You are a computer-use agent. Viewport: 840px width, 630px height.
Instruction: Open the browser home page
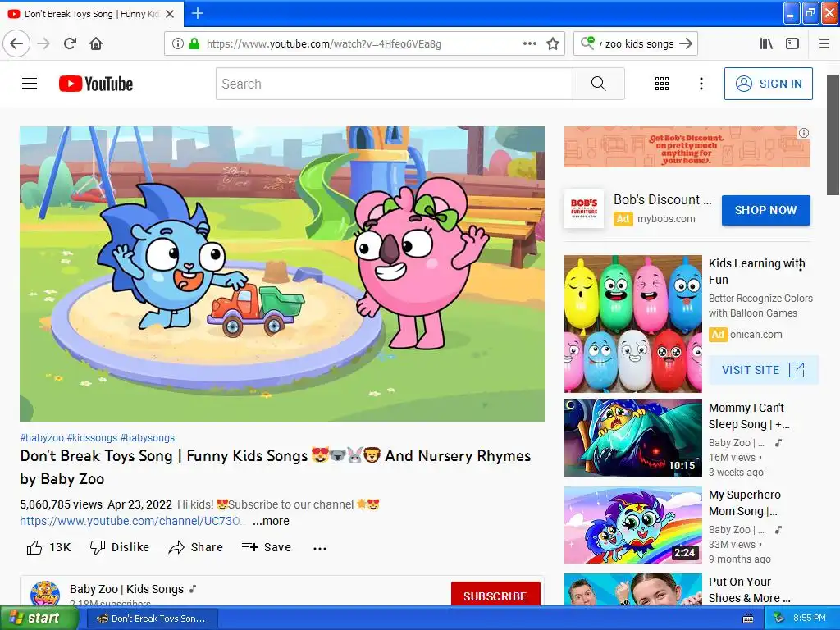point(96,43)
